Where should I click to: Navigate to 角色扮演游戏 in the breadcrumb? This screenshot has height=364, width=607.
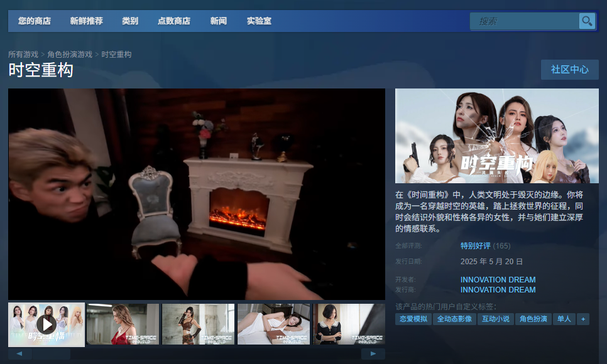click(x=71, y=54)
